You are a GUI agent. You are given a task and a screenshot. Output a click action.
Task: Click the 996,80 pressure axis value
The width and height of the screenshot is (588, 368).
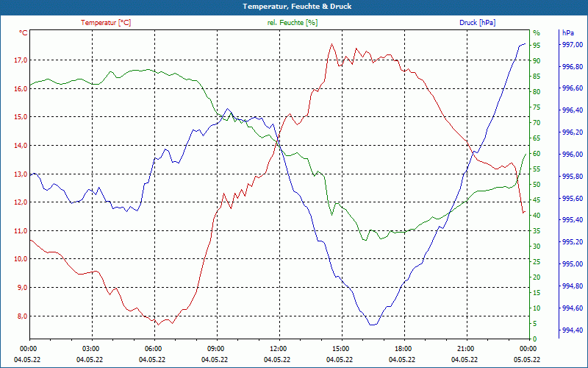[573, 66]
